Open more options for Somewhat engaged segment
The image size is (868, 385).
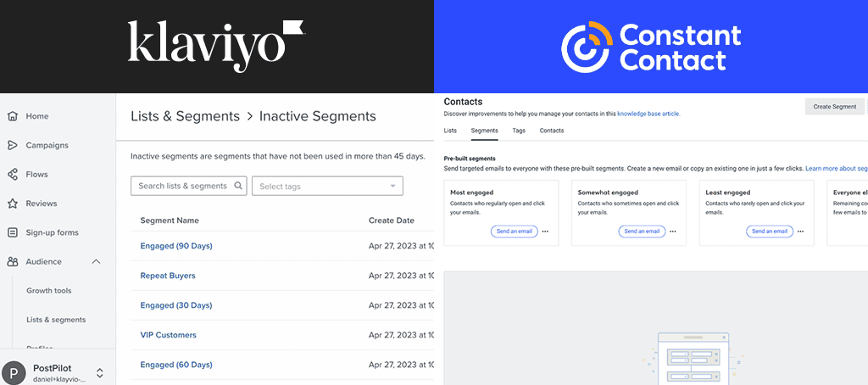click(x=672, y=232)
